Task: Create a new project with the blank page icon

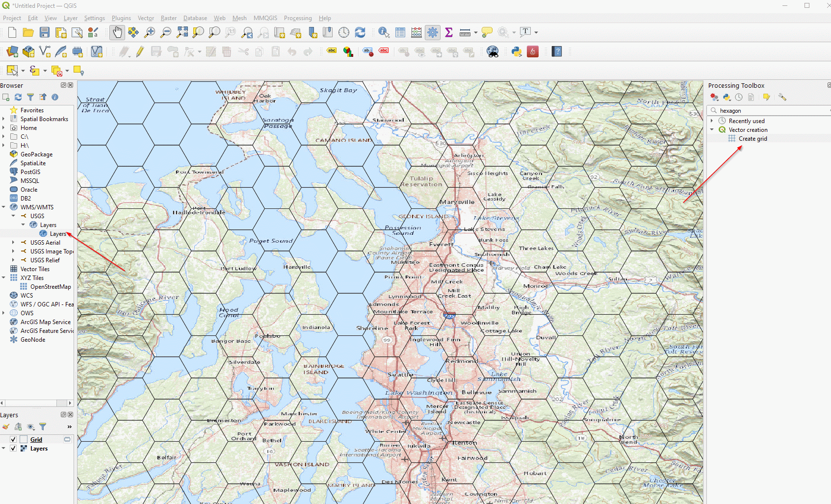Action: [x=12, y=32]
